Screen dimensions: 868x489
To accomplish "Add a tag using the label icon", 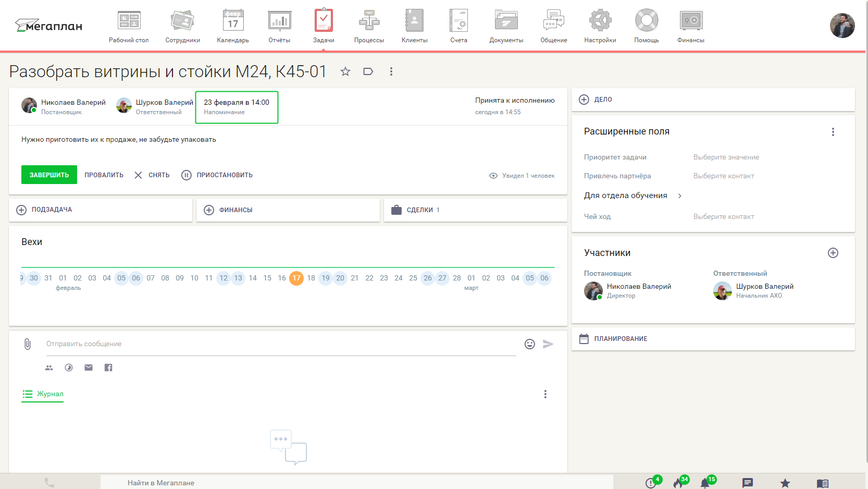I will tap(368, 71).
